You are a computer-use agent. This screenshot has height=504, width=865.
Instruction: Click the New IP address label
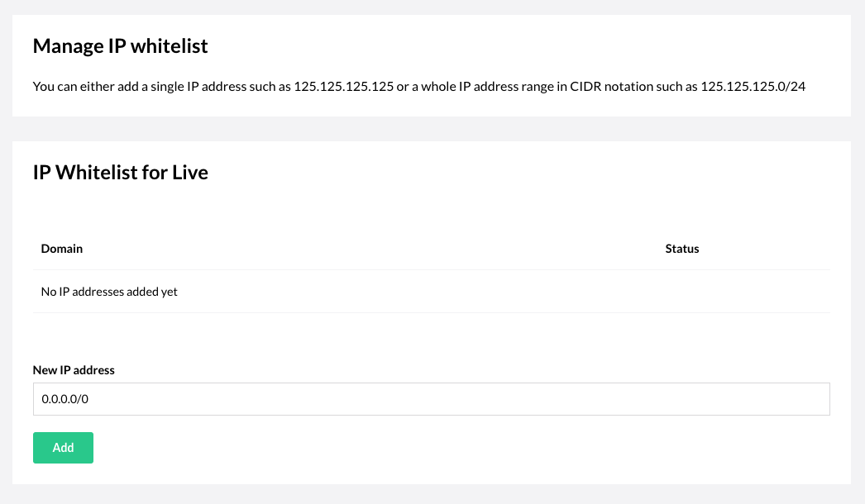click(74, 370)
